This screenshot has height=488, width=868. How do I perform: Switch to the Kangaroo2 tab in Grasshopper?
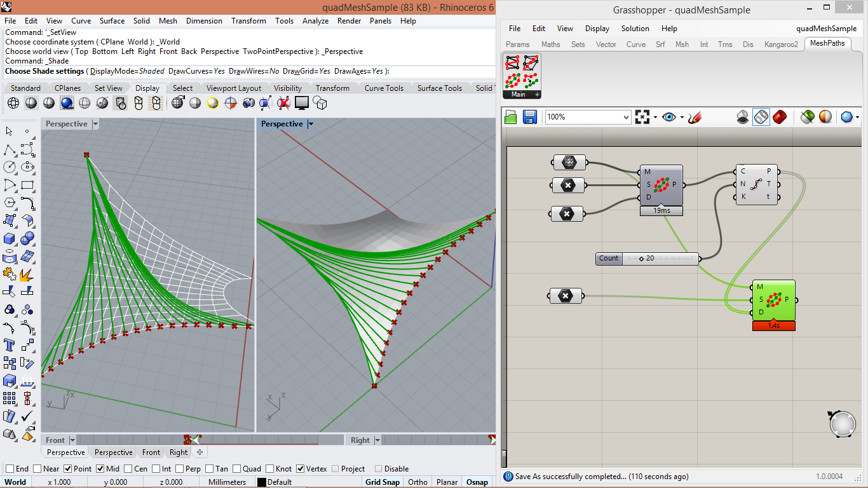click(781, 44)
